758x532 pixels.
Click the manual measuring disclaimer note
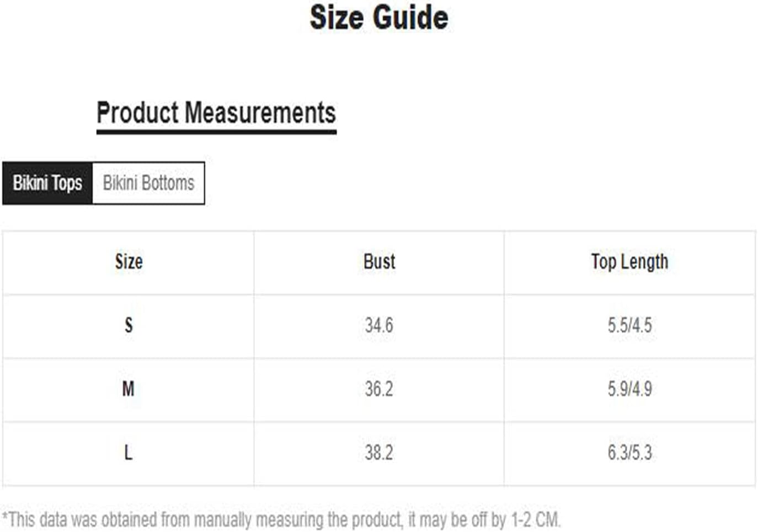[281, 519]
